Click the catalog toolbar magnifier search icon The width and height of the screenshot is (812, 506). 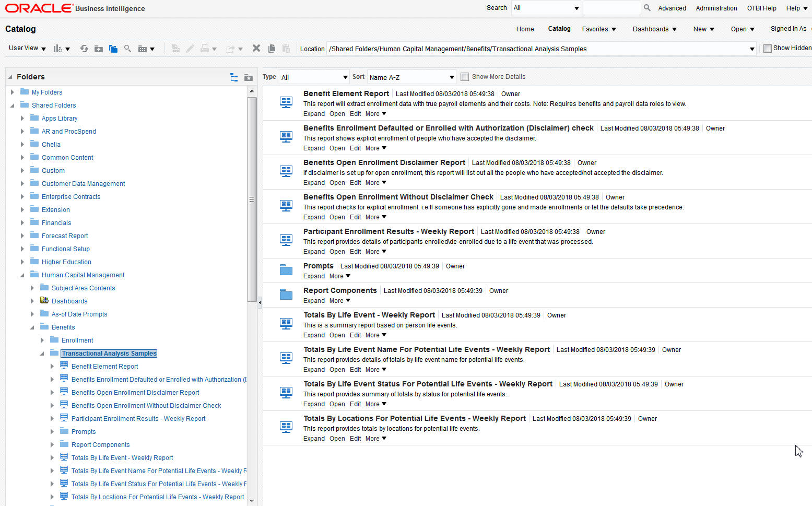[x=127, y=49]
